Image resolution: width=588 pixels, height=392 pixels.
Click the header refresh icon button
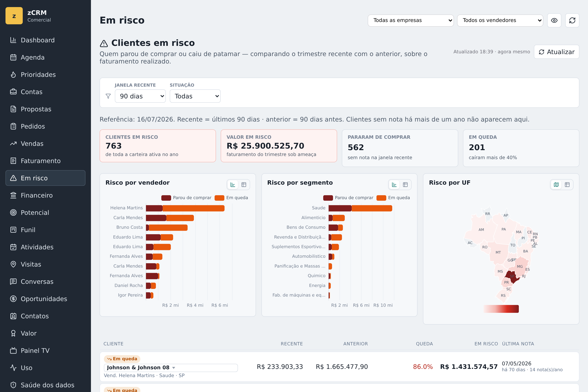tap(572, 20)
